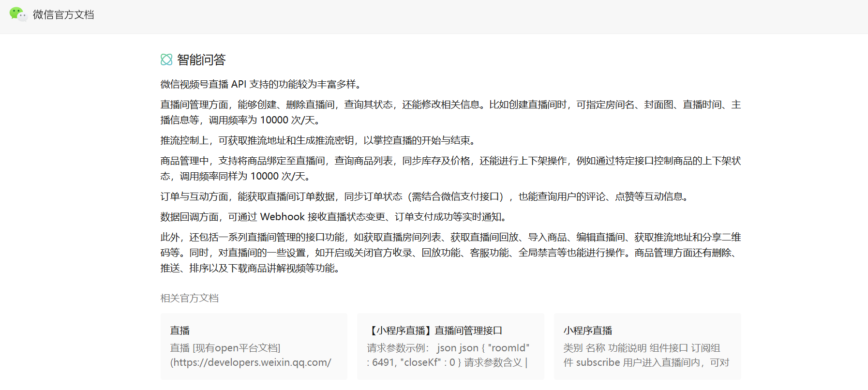The image size is (868, 390).
Task: Click the paragraph starting 微信视频号直播 API
Action: point(262,84)
